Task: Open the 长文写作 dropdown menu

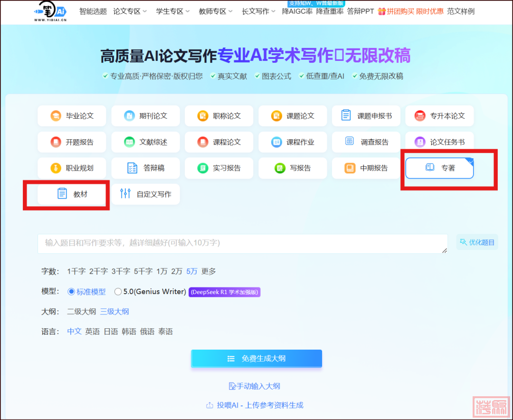Action: tap(259, 11)
